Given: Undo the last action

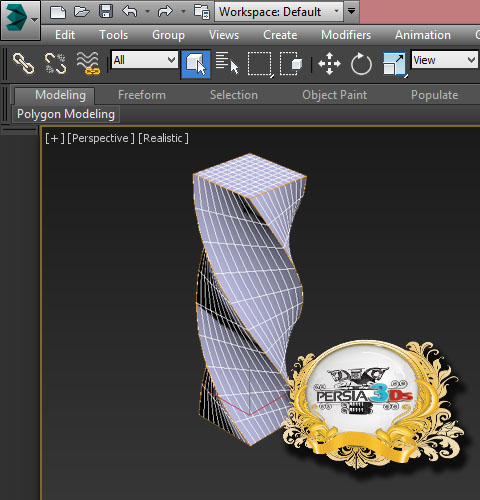Looking at the screenshot, I should [130, 12].
